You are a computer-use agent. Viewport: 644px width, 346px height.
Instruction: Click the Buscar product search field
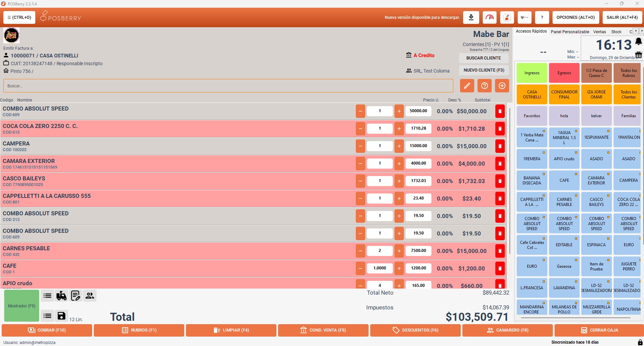[x=228, y=86]
